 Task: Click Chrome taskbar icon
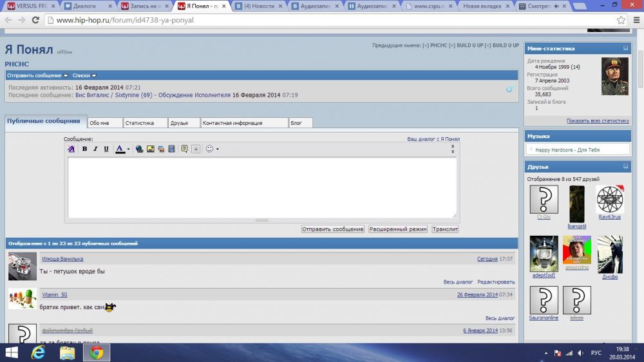(97, 352)
